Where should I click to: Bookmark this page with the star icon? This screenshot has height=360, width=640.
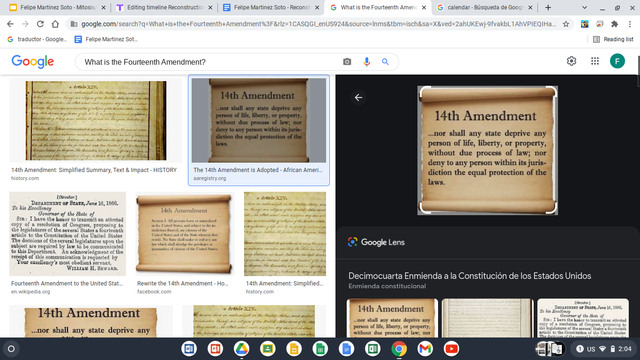566,24
